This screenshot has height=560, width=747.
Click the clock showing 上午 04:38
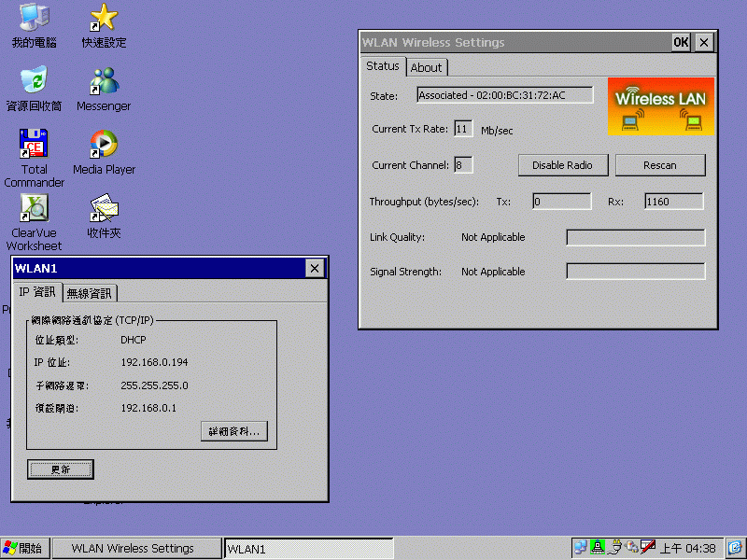point(688,549)
